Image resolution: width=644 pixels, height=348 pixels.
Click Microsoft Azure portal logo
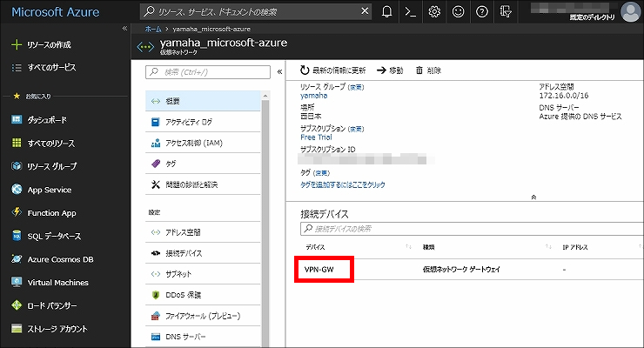pos(56,12)
